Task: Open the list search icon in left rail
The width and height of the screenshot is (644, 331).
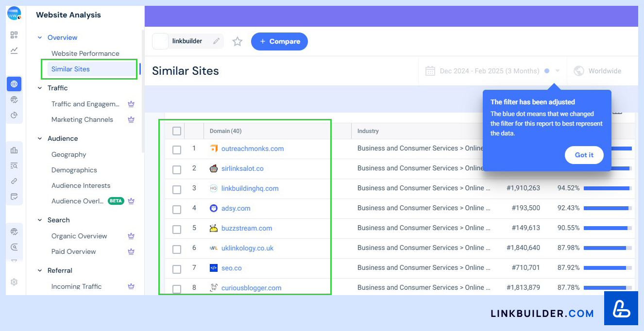Action: pyautogui.click(x=14, y=165)
